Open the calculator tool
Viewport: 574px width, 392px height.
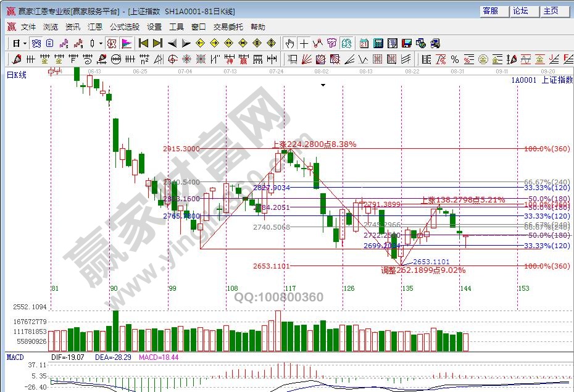coord(378,43)
